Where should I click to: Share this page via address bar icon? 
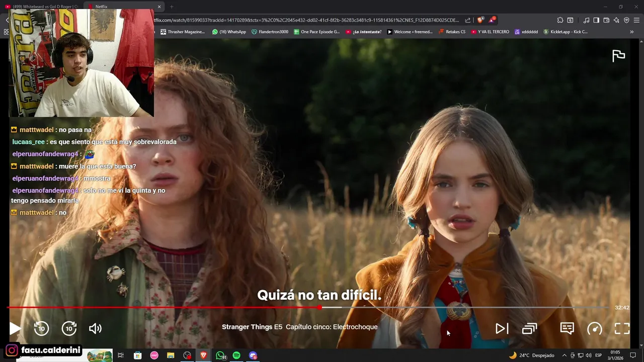coord(468,20)
